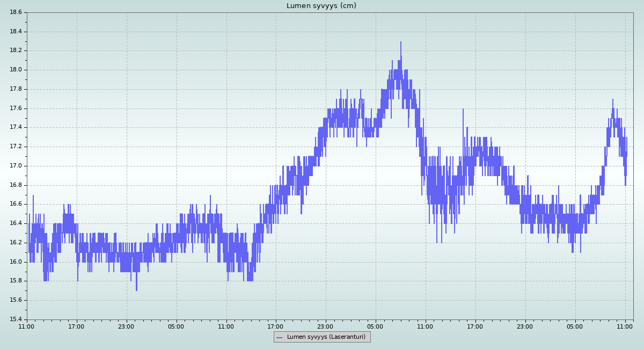Click the rightmost 11:00 x-axis label

pyautogui.click(x=625, y=326)
